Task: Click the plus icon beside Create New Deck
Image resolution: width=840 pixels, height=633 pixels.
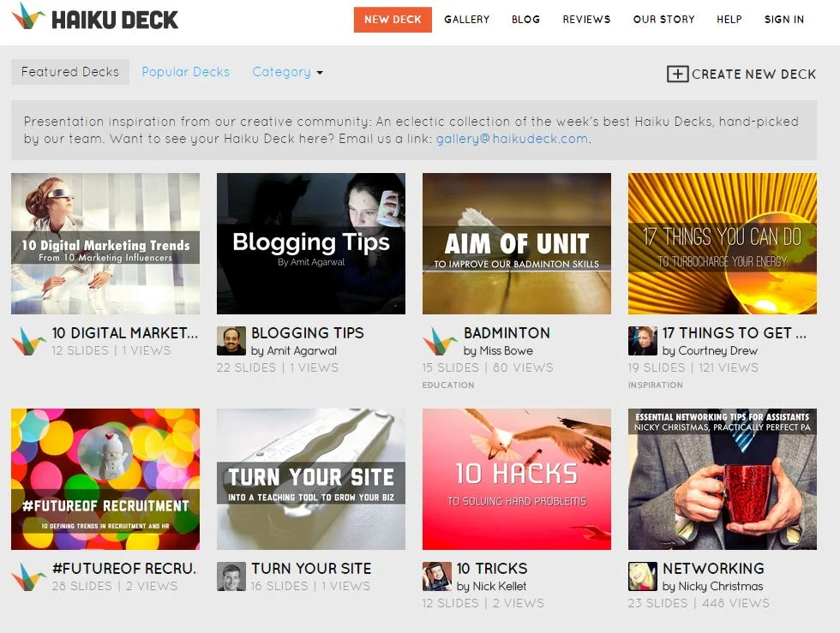Action: [x=677, y=74]
